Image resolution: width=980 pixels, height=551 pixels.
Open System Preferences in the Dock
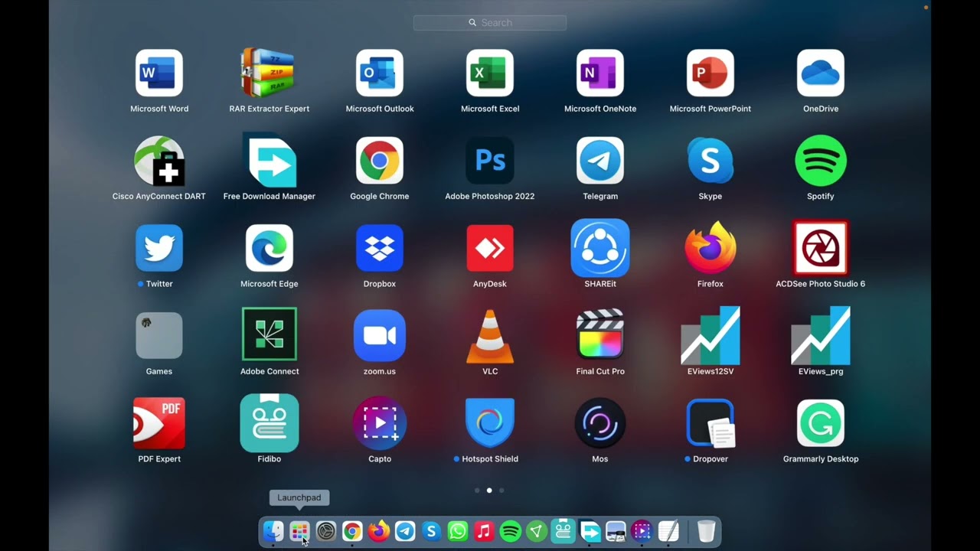click(326, 531)
